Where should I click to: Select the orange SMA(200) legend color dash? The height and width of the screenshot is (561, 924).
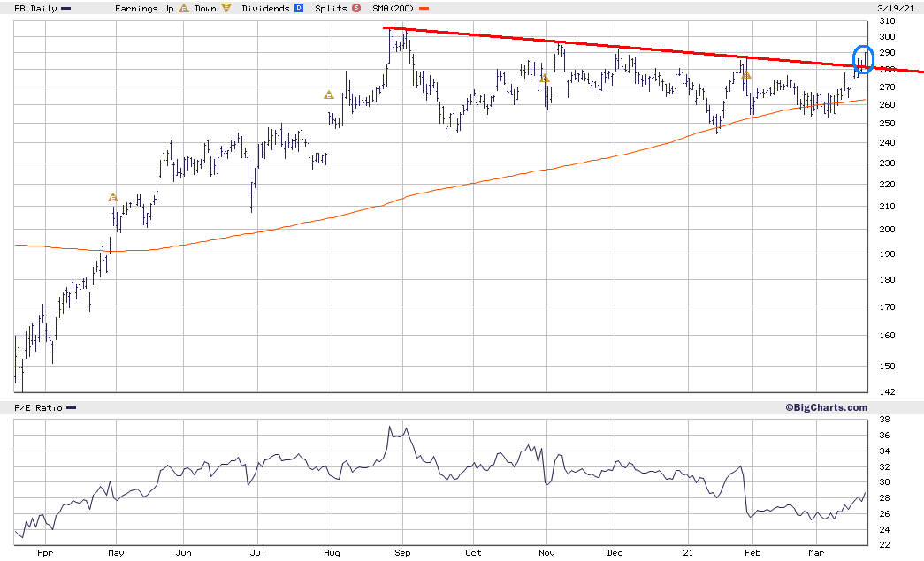(424, 9)
